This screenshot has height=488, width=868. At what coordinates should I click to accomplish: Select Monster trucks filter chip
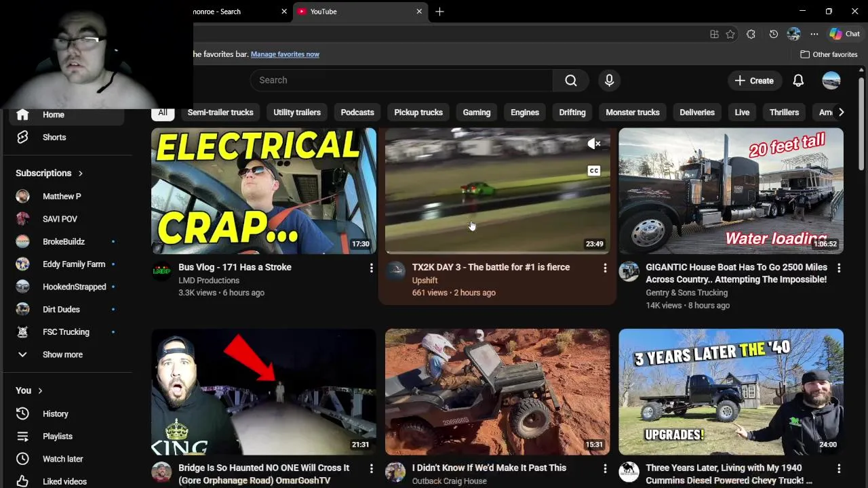tap(633, 113)
